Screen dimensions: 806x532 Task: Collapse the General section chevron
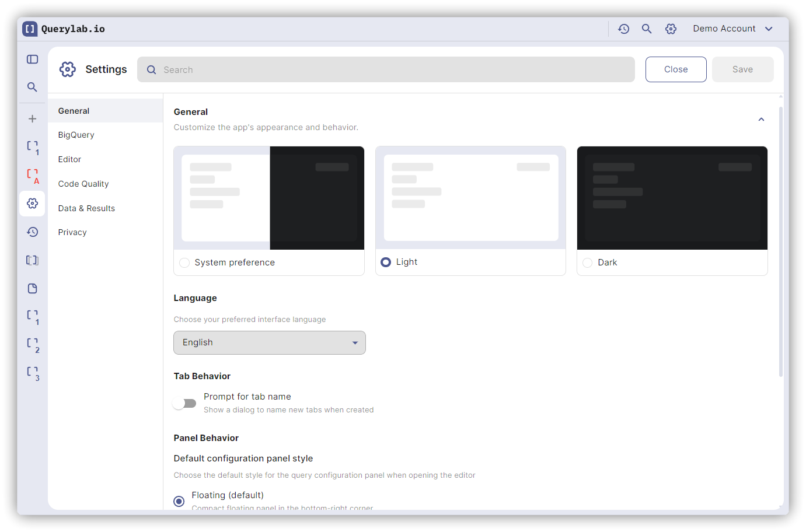click(x=761, y=120)
